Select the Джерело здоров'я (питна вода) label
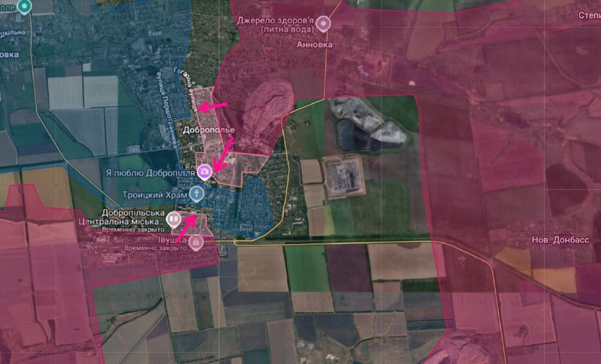This screenshot has width=601, height=364. 276,24
